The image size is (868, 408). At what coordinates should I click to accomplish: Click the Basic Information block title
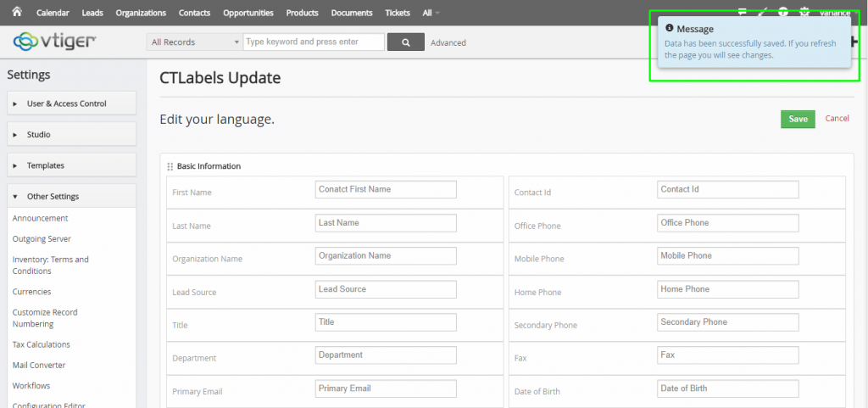pyautogui.click(x=209, y=166)
